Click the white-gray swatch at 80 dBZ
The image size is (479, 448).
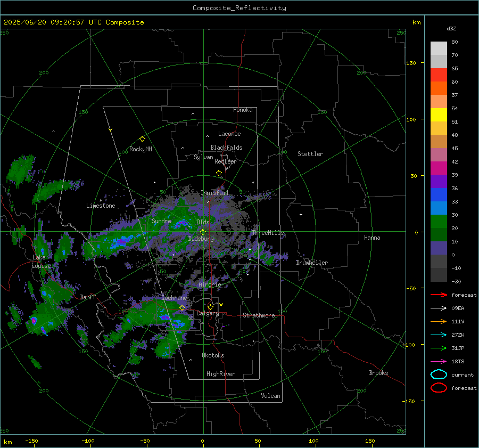coord(439,48)
